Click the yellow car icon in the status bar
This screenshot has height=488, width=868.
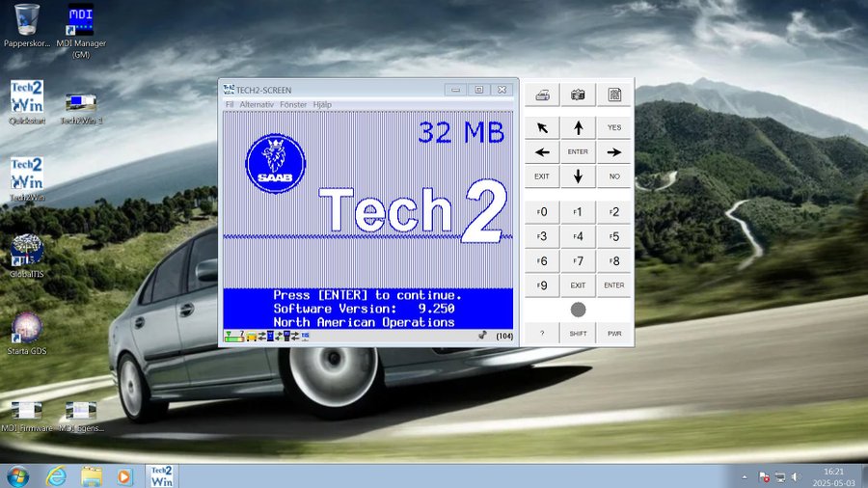[252, 336]
